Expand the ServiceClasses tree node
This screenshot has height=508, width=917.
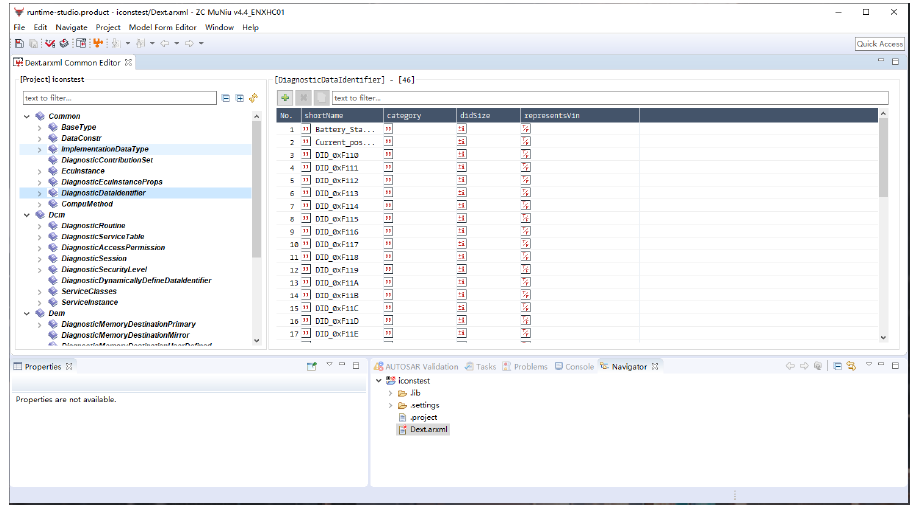coord(40,292)
